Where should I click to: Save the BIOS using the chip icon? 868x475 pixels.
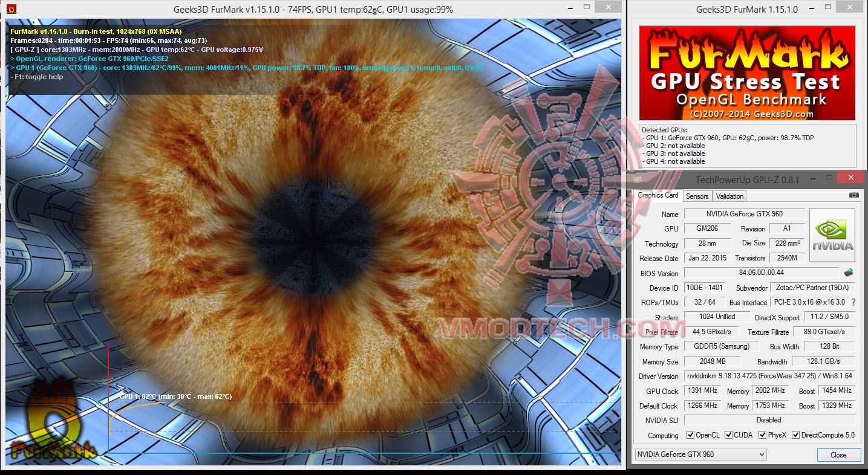[849, 273]
